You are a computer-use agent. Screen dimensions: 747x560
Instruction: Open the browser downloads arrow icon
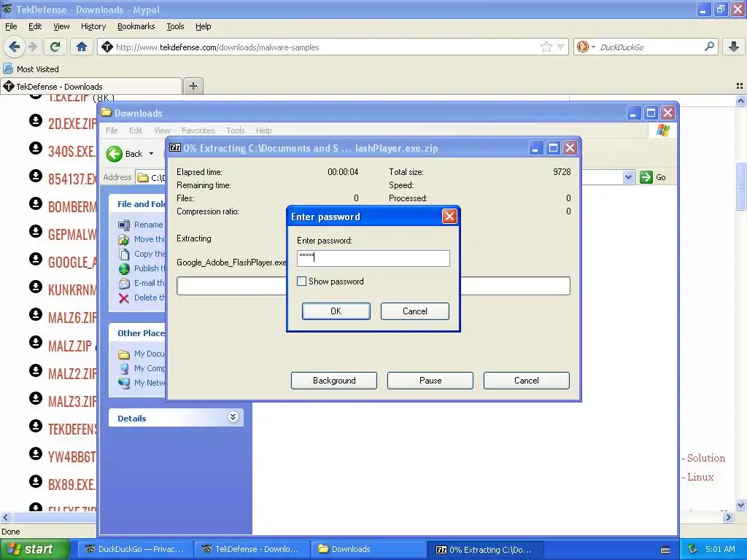point(734,47)
